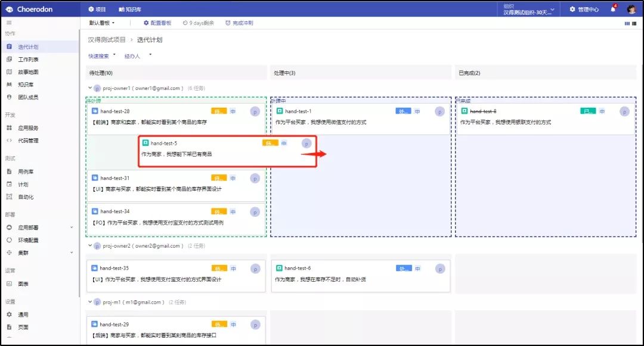The image size is (644, 346).
Task: Click 配置看板 to configure board
Action: point(157,23)
